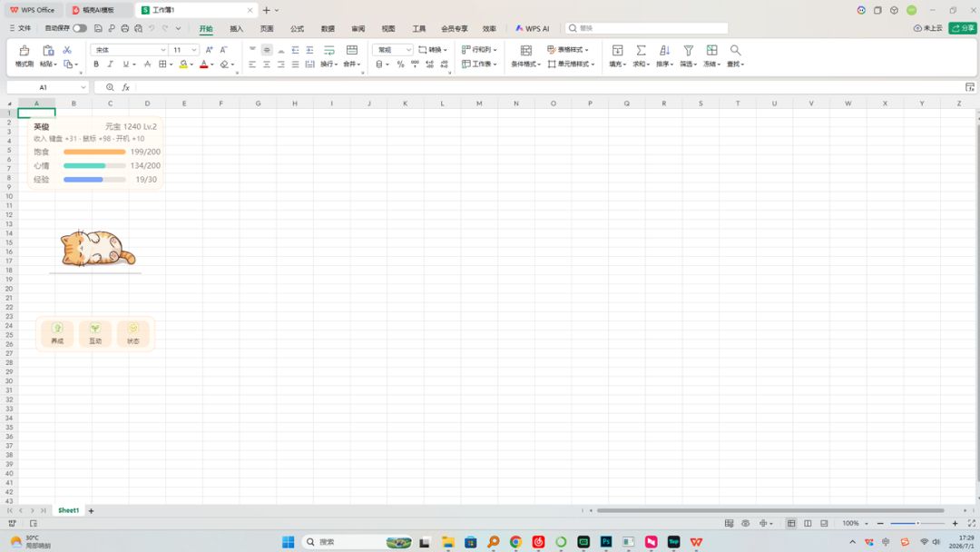This screenshot has width=980, height=552.
Task: Open the Insert ribbon tab
Action: point(236,29)
